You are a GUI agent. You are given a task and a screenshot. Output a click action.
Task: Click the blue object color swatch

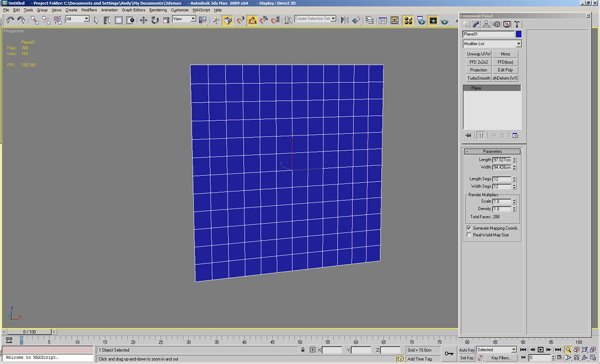tap(518, 34)
